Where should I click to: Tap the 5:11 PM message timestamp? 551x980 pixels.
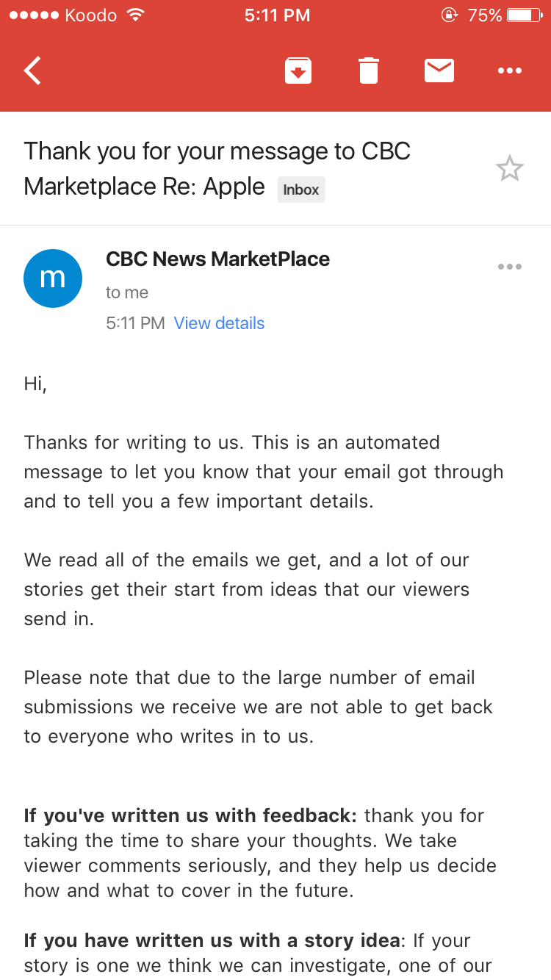(x=135, y=323)
